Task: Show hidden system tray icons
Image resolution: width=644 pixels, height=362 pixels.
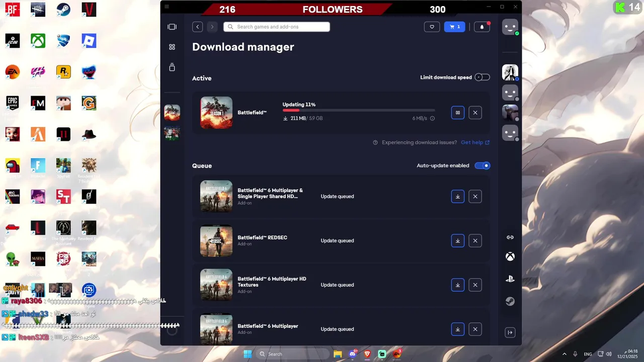Action: tap(564, 354)
